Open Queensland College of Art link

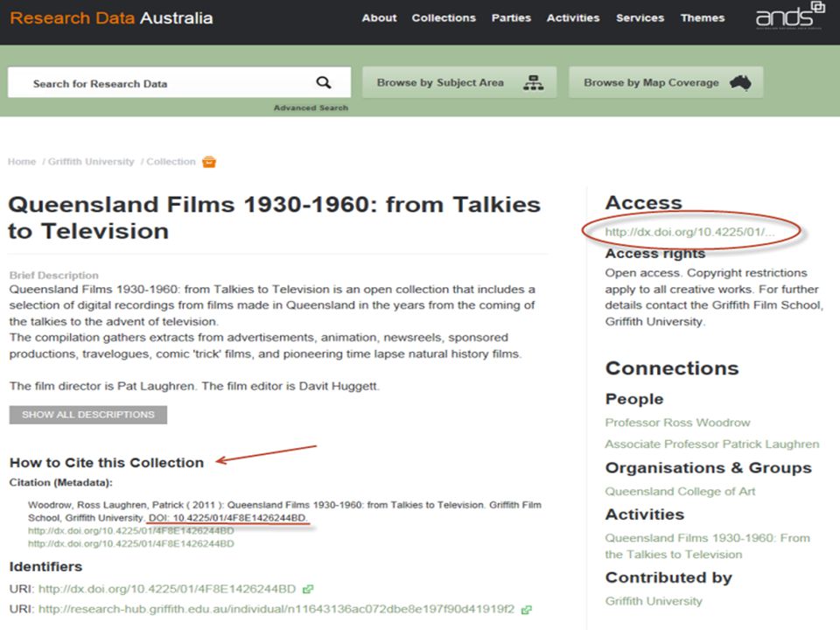(x=680, y=491)
